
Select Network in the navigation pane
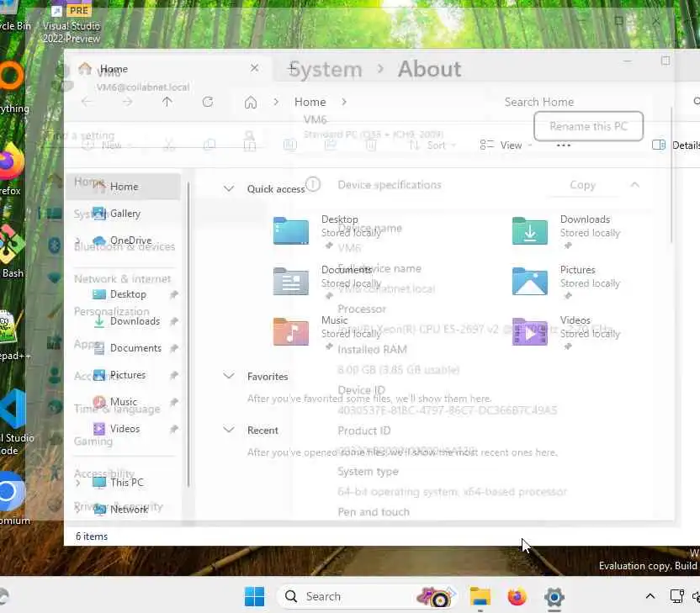[123, 509]
